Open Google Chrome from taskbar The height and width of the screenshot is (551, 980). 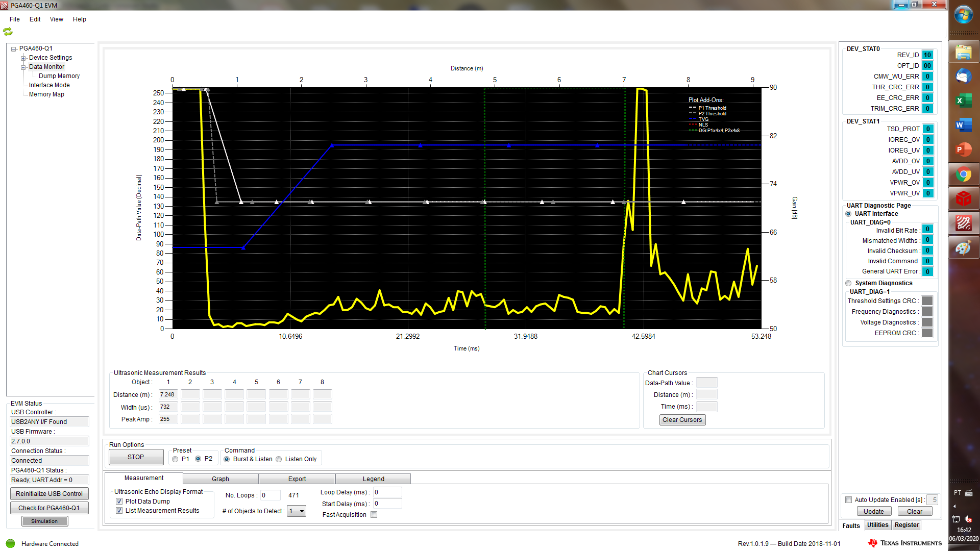pyautogui.click(x=963, y=174)
